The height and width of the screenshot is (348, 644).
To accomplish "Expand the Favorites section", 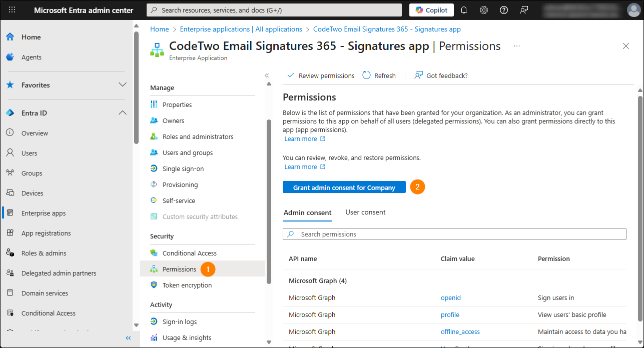I will click(123, 85).
